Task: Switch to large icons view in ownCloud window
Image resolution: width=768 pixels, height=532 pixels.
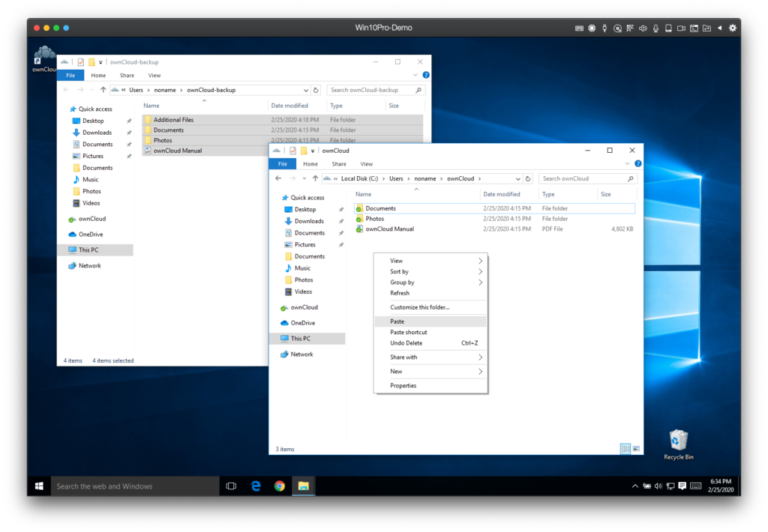Action: (x=636, y=448)
